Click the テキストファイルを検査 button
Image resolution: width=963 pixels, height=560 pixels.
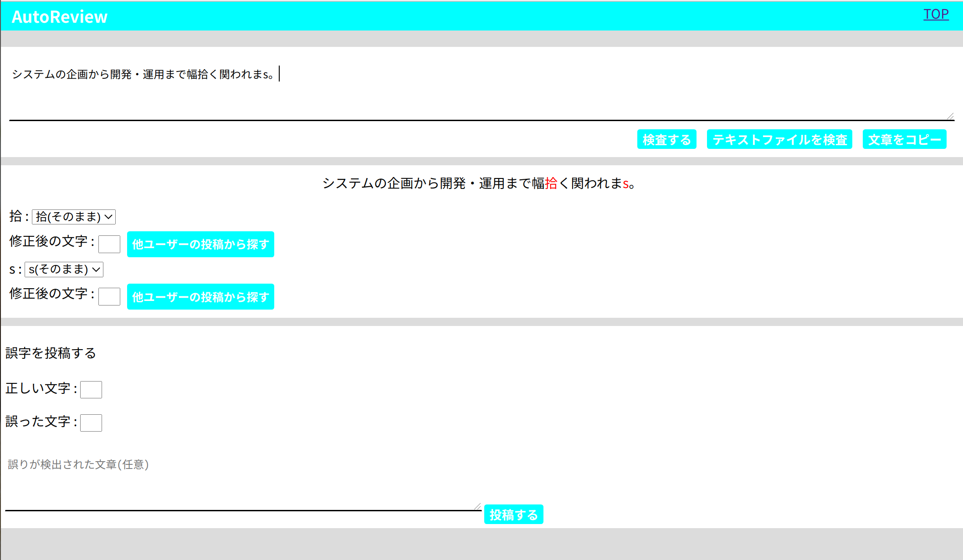point(779,139)
